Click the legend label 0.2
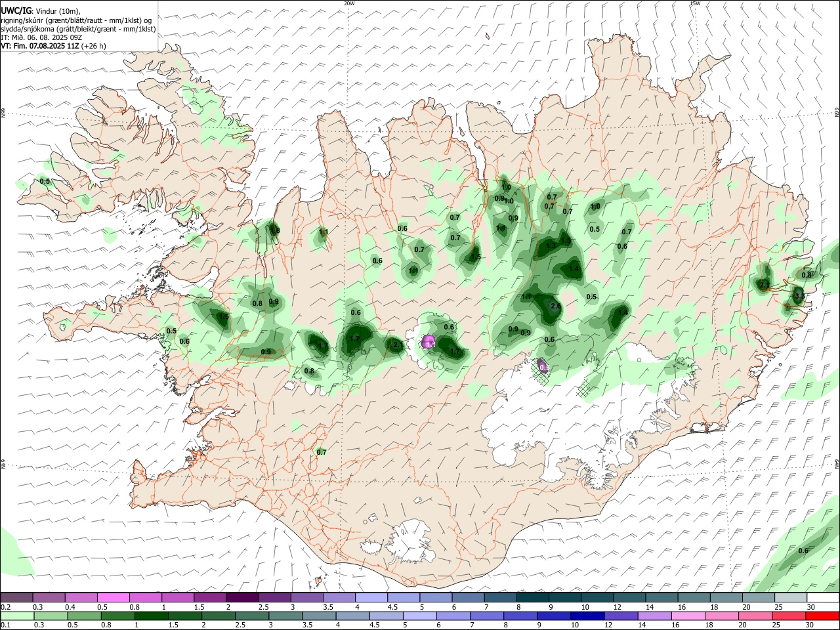Screen dimensions: 840x630 (x=5, y=607)
